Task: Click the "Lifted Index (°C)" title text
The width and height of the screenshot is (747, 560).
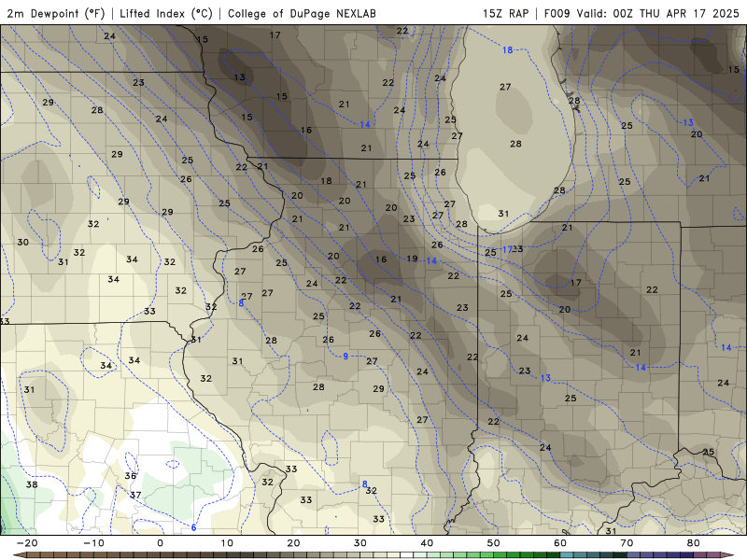Action: tap(166, 13)
